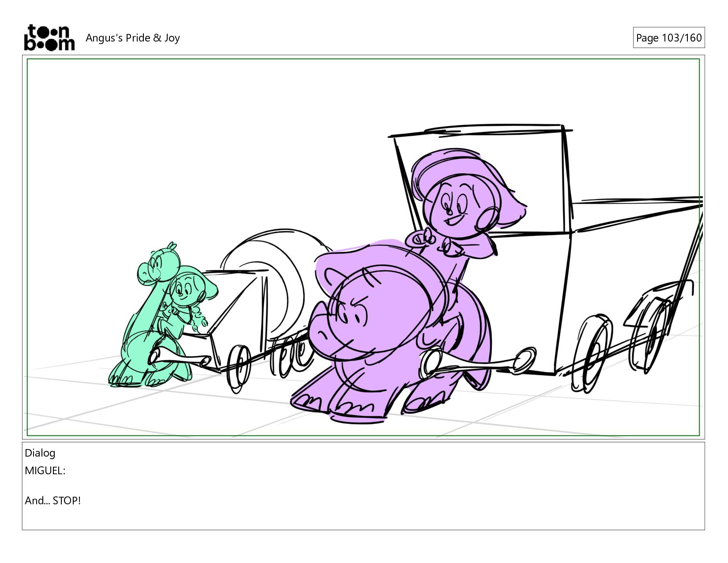Screen dimensions: 728x563
Task: Click the storyboard panel sketch of the wagon
Action: 363,247
